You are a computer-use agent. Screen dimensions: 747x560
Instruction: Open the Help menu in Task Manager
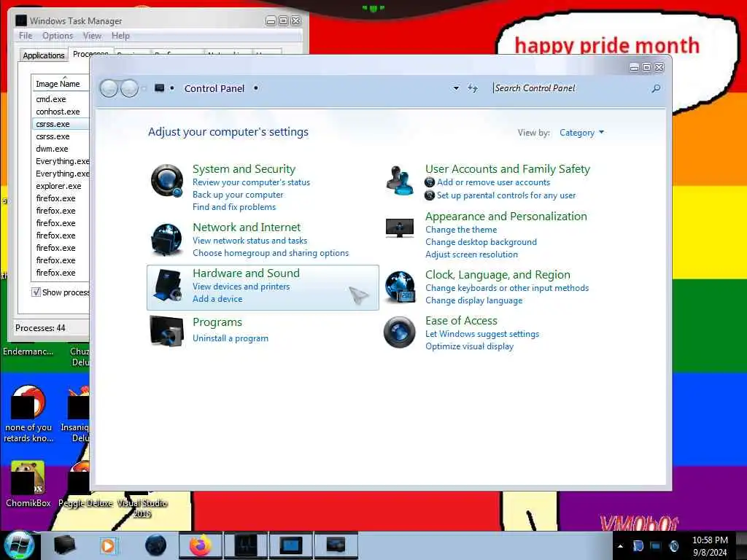coord(120,36)
